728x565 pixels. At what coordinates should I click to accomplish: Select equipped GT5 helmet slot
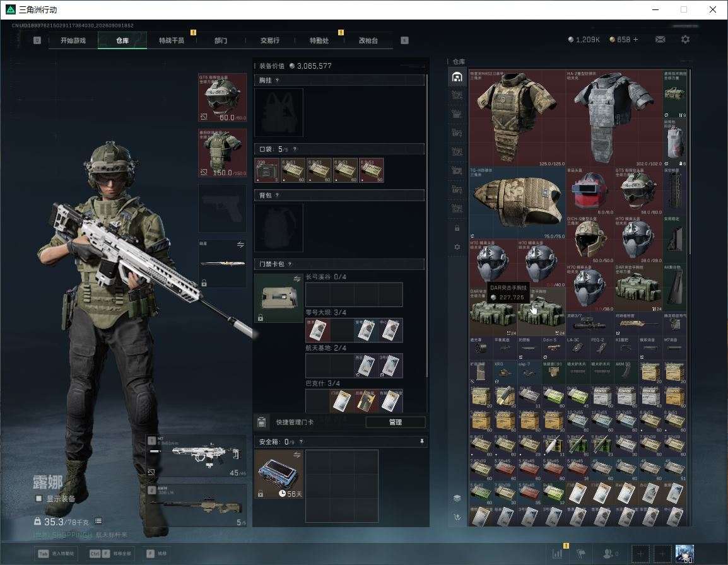(x=223, y=98)
